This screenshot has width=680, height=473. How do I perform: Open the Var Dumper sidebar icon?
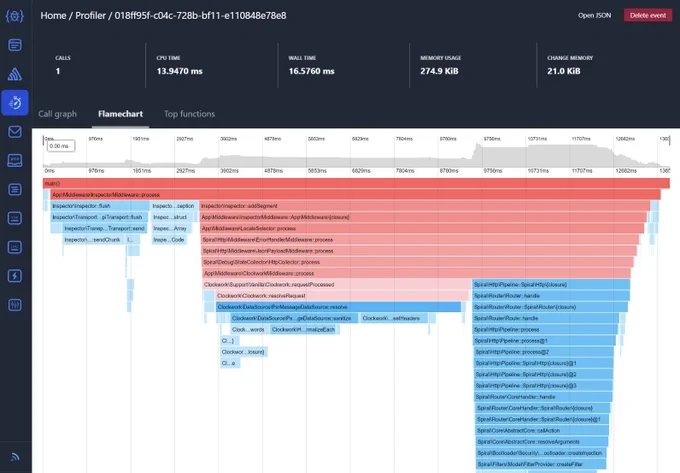pos(15,218)
